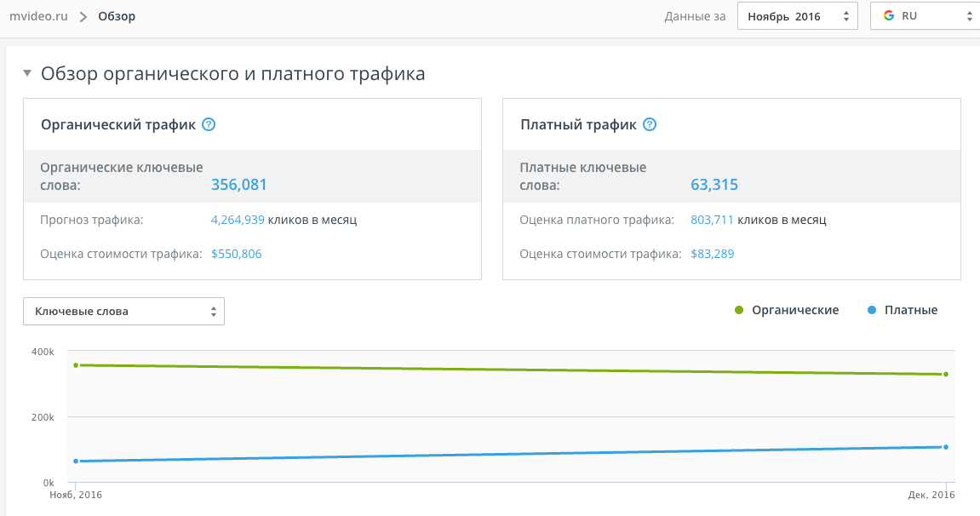
Task: Open the Ключевые слова metric dropdown
Action: [123, 312]
